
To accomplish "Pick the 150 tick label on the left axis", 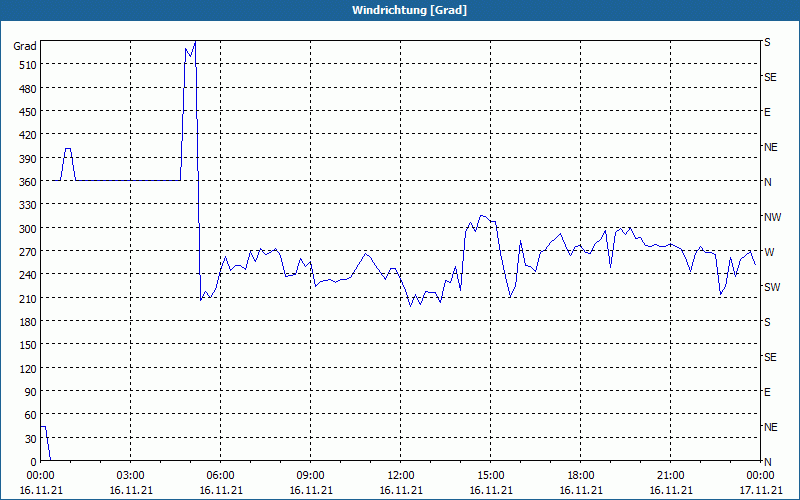I will (x=28, y=345).
